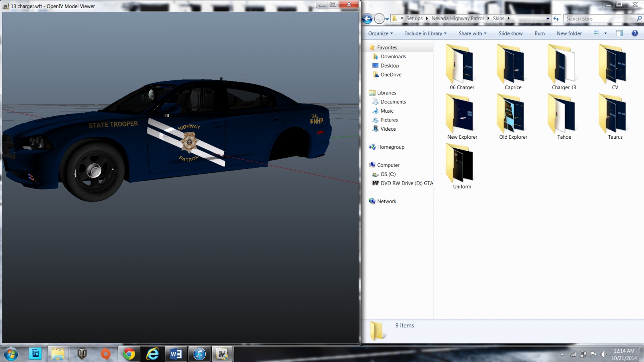Select OS (C:) drive in navigation pane

click(x=388, y=174)
